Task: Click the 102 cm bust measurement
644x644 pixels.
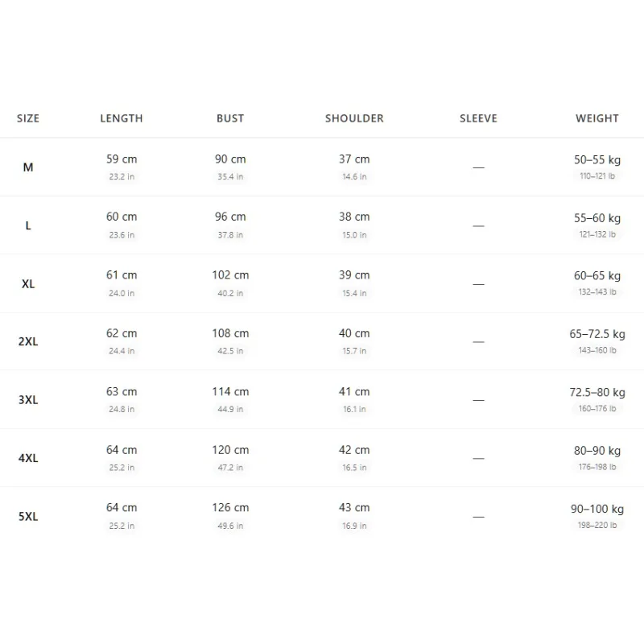Action: (x=230, y=275)
